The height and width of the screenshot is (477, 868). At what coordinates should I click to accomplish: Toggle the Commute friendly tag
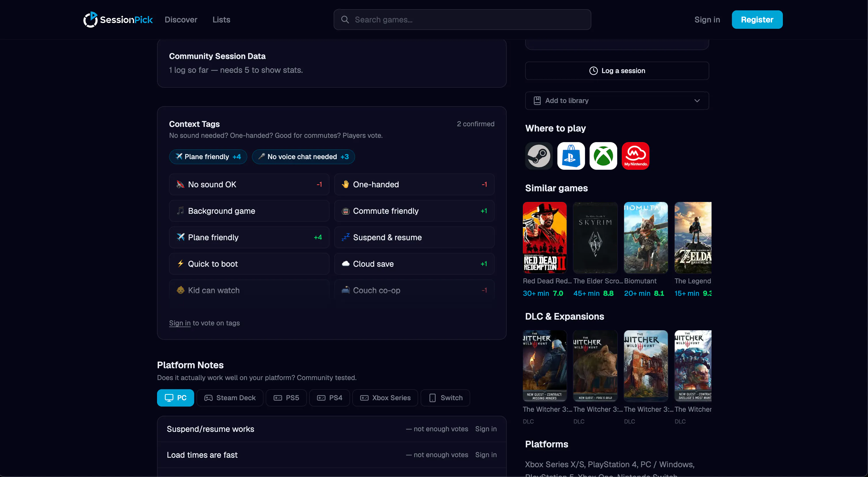(x=414, y=211)
